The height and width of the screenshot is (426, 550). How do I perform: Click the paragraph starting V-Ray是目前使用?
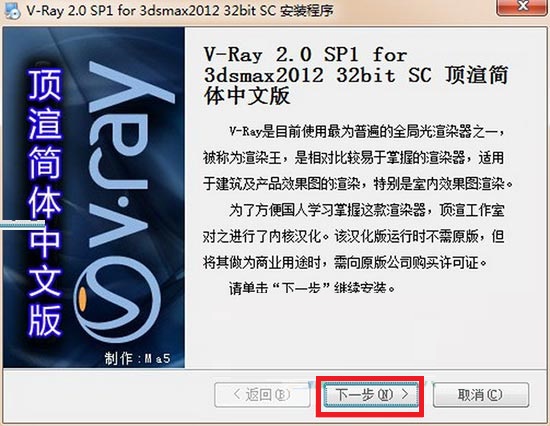click(358, 158)
